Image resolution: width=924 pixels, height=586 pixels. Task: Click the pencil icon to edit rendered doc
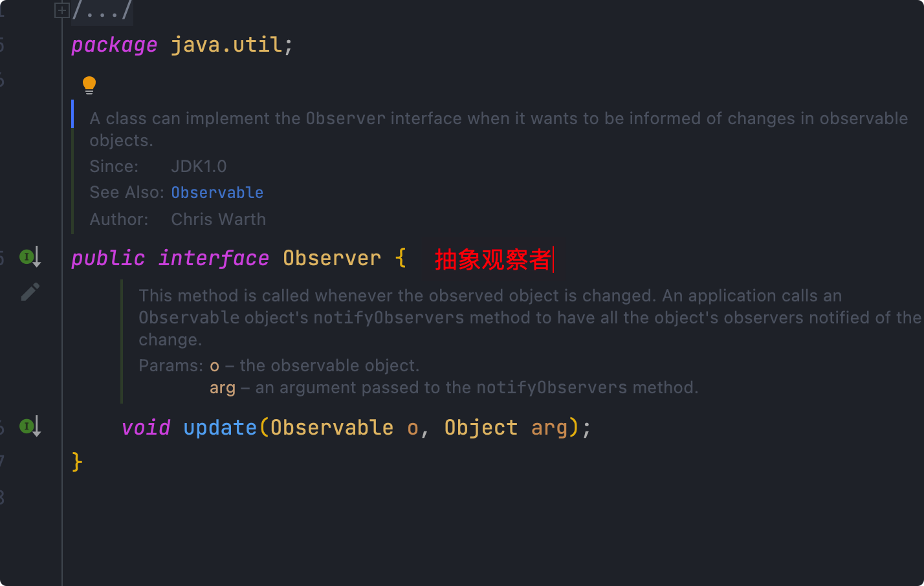coord(30,292)
